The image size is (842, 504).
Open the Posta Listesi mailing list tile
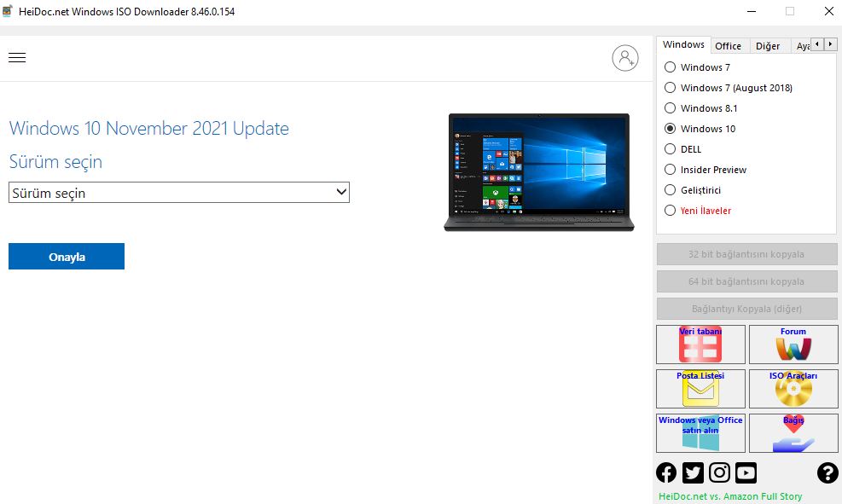pyautogui.click(x=700, y=389)
